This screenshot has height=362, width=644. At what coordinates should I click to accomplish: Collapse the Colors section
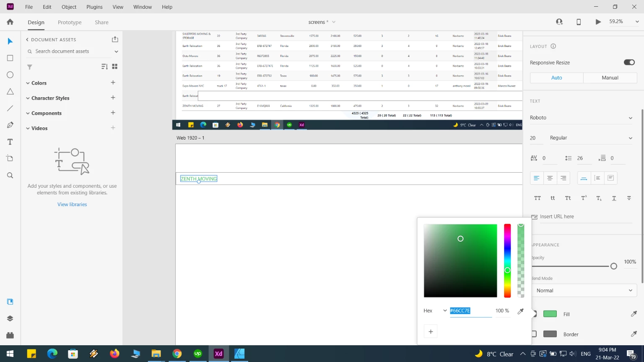click(x=28, y=83)
